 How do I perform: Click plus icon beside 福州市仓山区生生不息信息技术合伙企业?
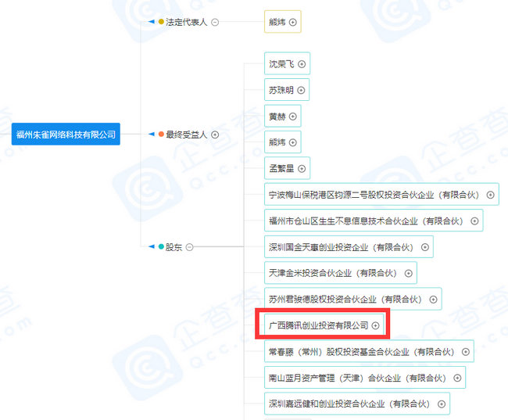tap(474, 221)
